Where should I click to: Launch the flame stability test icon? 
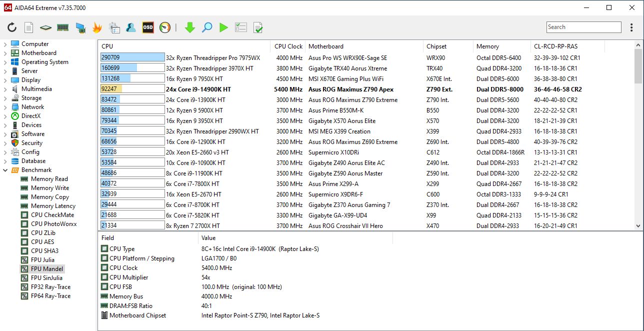tap(97, 27)
